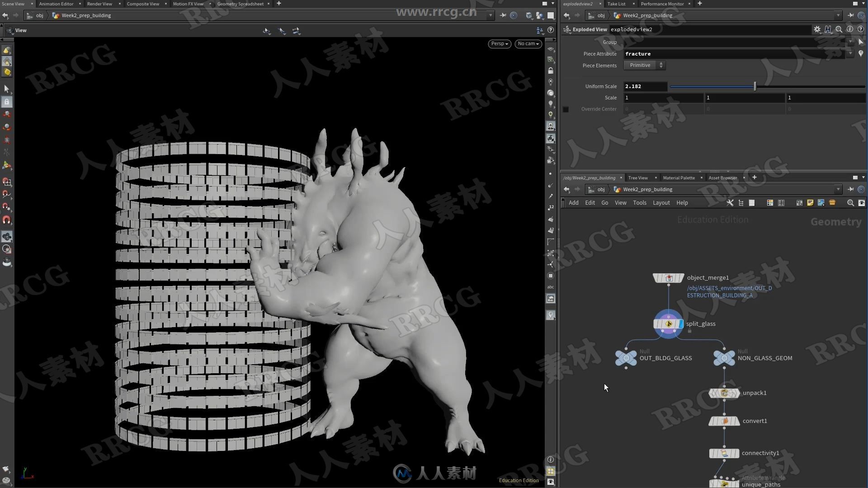
Task: Open the Material Palette tab
Action: [x=679, y=178]
